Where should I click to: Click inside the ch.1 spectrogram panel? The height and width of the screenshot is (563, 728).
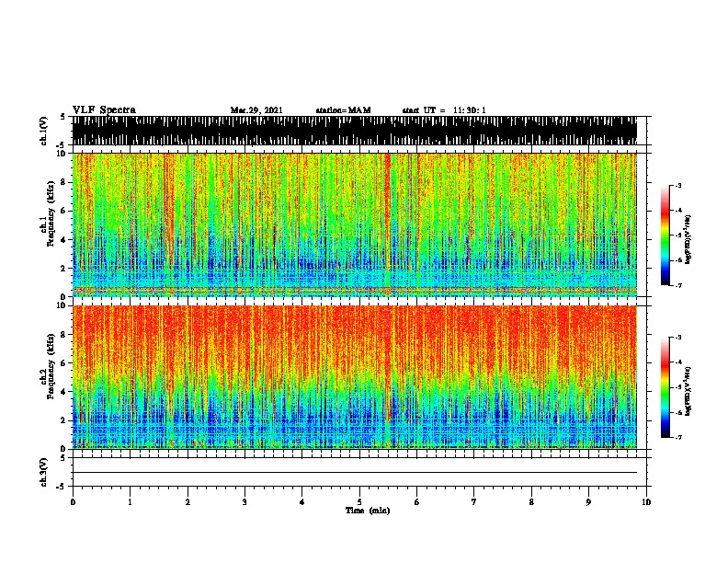(355, 224)
